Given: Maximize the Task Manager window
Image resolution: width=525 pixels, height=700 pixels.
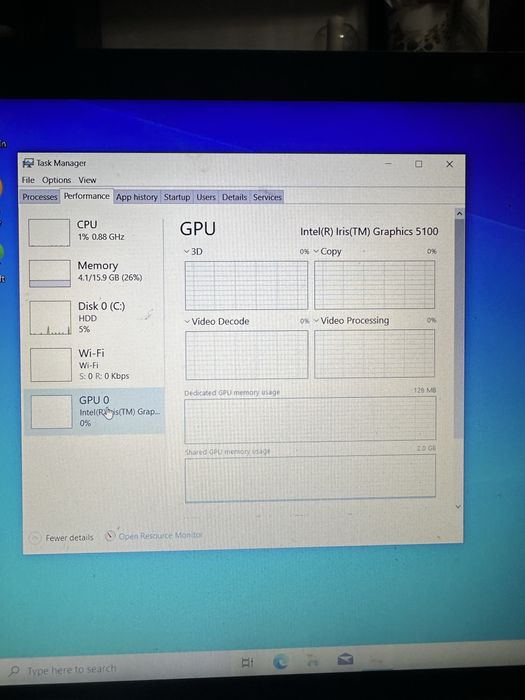Looking at the screenshot, I should 418,164.
